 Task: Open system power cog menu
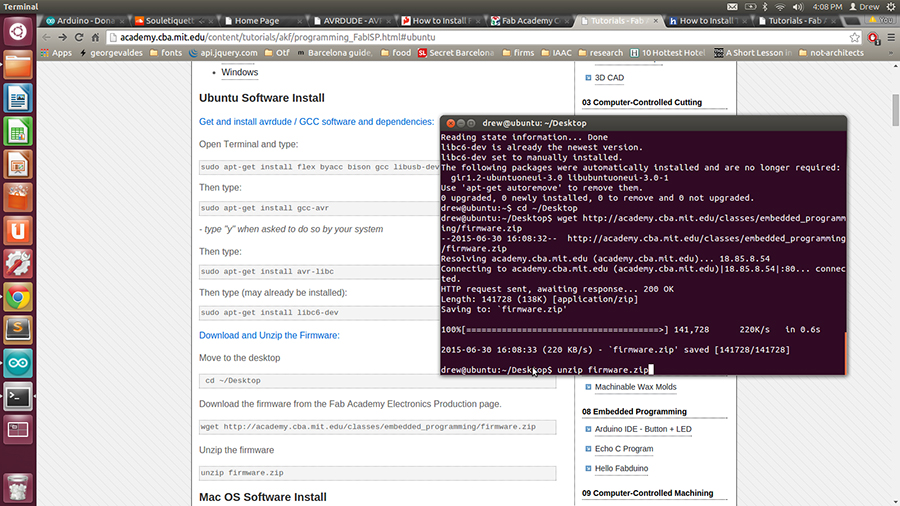pyautogui.click(x=891, y=7)
